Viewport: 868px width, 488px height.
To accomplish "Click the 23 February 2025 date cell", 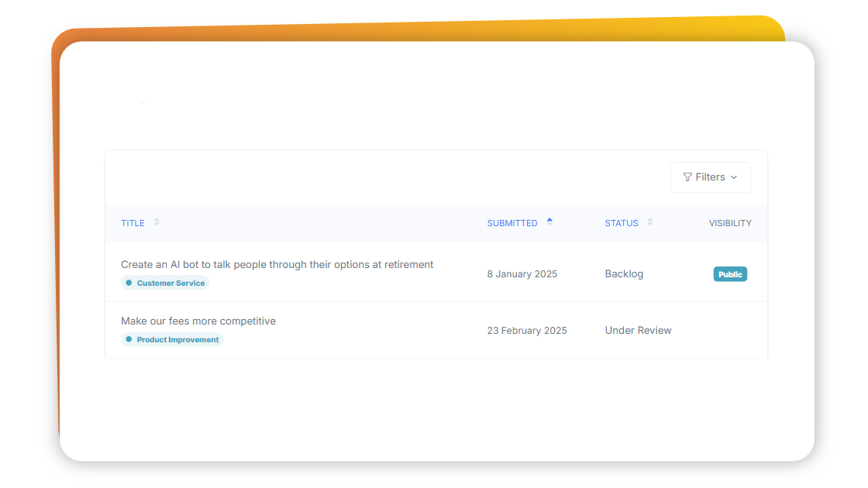I will coord(527,330).
